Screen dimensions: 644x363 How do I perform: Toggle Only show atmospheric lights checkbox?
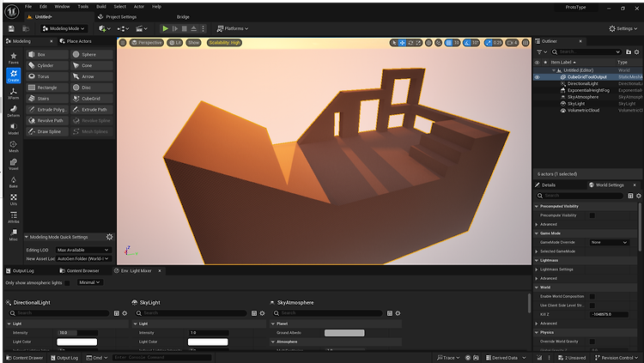tap(67, 283)
